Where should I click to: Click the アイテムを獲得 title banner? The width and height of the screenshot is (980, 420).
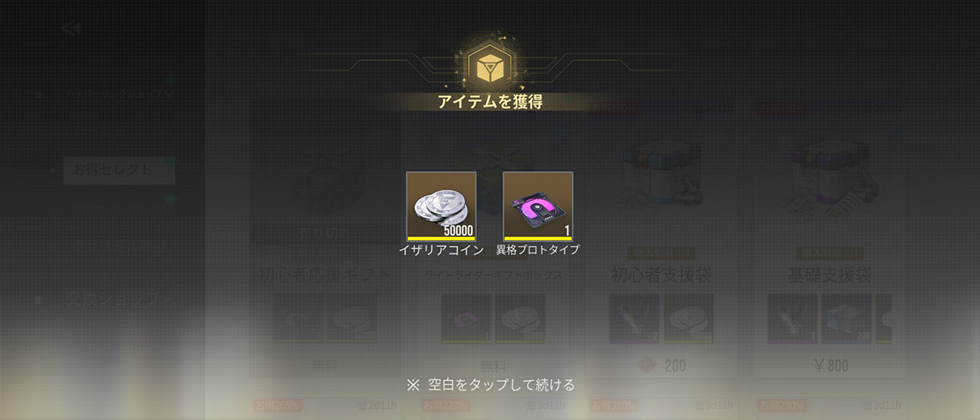(490, 102)
